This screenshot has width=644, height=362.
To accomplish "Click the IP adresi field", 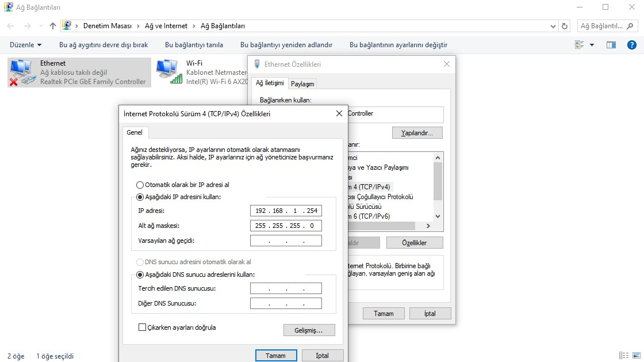I will point(286,211).
